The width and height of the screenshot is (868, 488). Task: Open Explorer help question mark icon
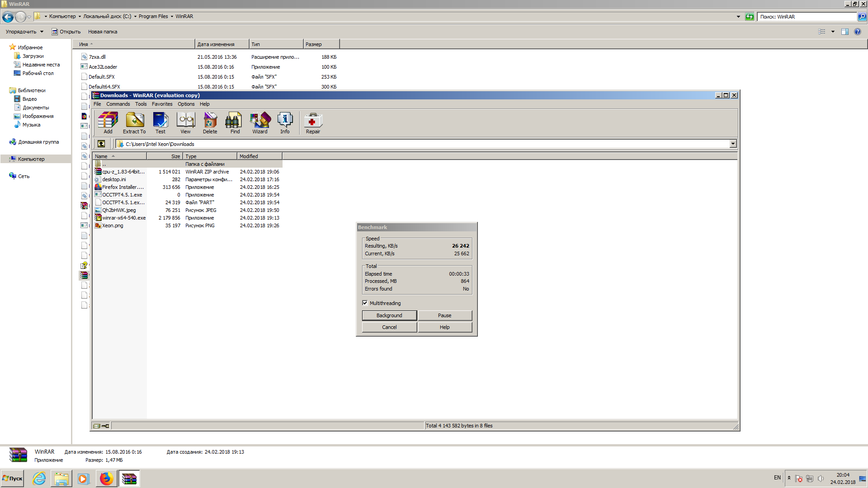tap(858, 32)
